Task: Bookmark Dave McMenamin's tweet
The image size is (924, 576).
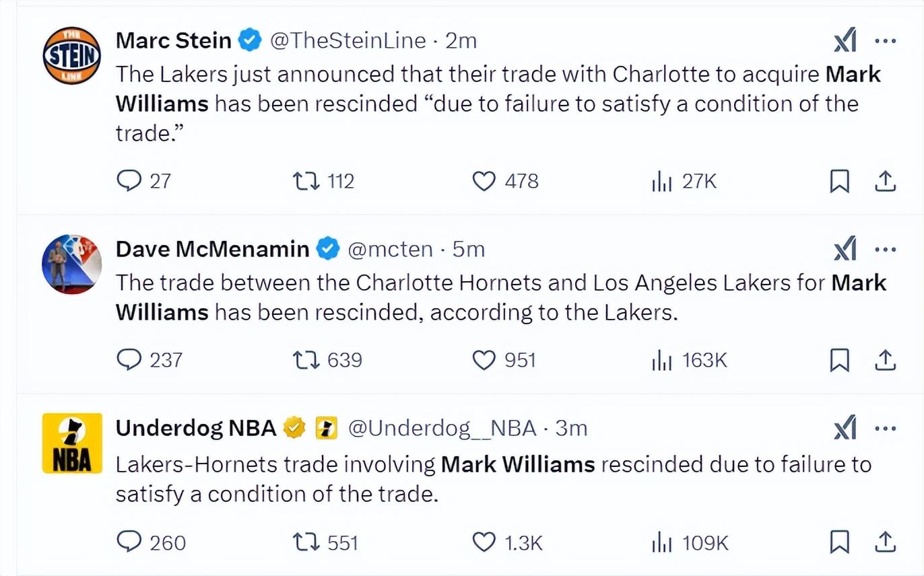Action: click(x=839, y=361)
